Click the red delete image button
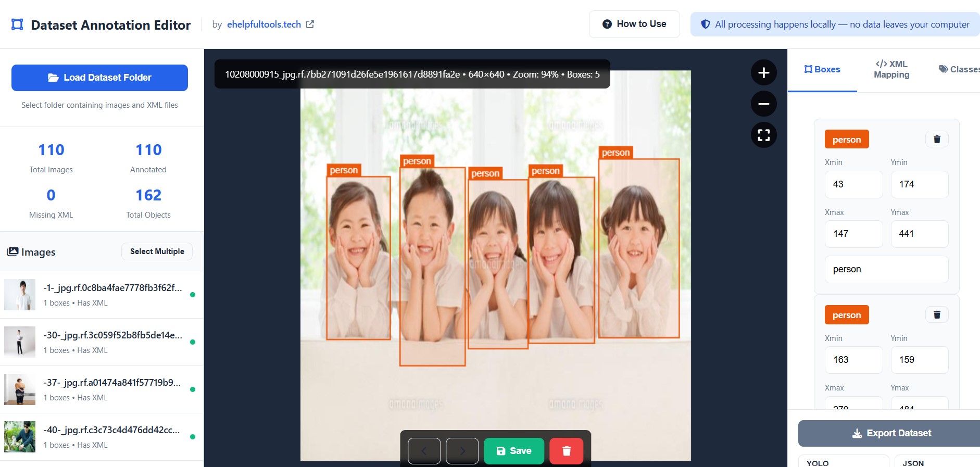980x467 pixels. tap(566, 451)
